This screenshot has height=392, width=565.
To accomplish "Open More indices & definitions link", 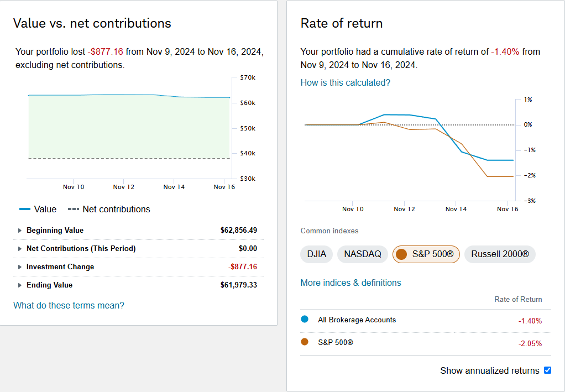I will point(350,283).
